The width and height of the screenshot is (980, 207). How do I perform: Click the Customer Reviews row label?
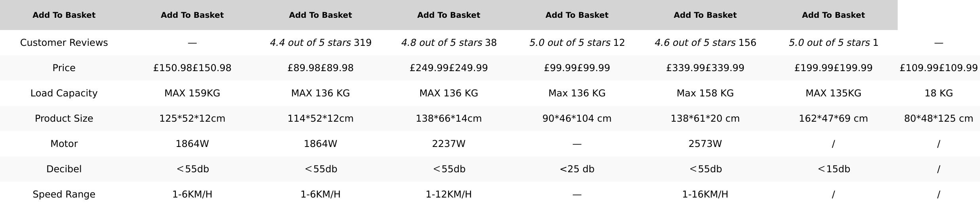click(64, 43)
